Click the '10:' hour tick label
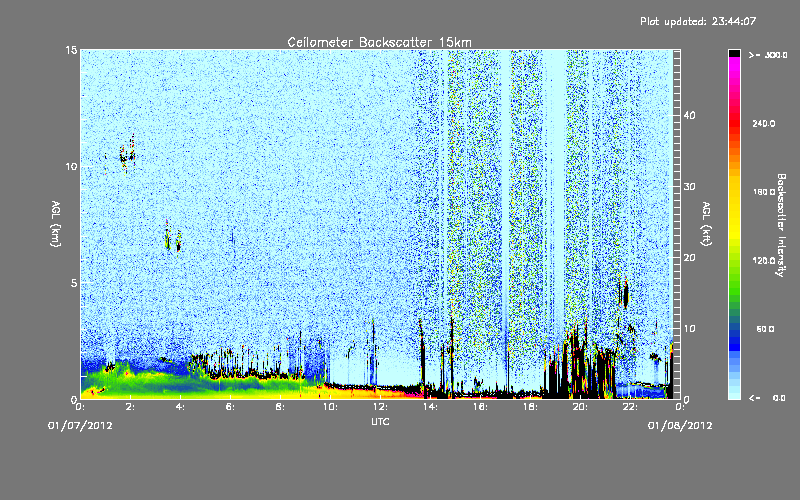 tap(330, 407)
